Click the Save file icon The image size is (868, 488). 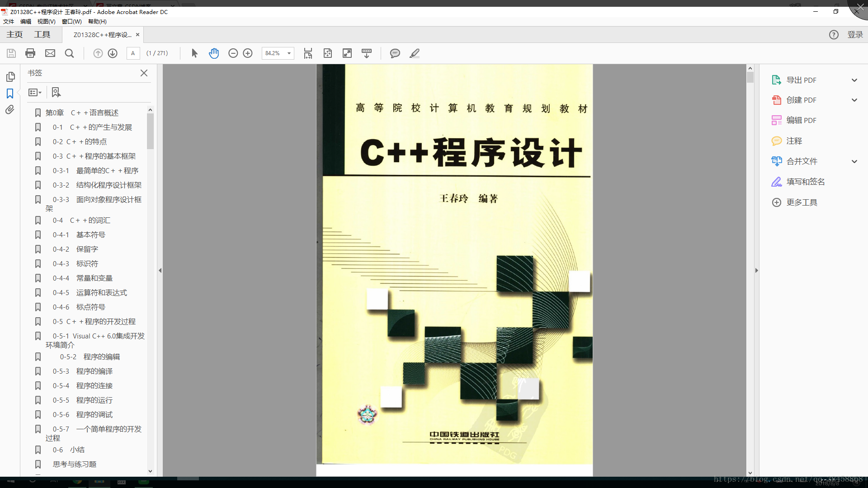(x=11, y=53)
